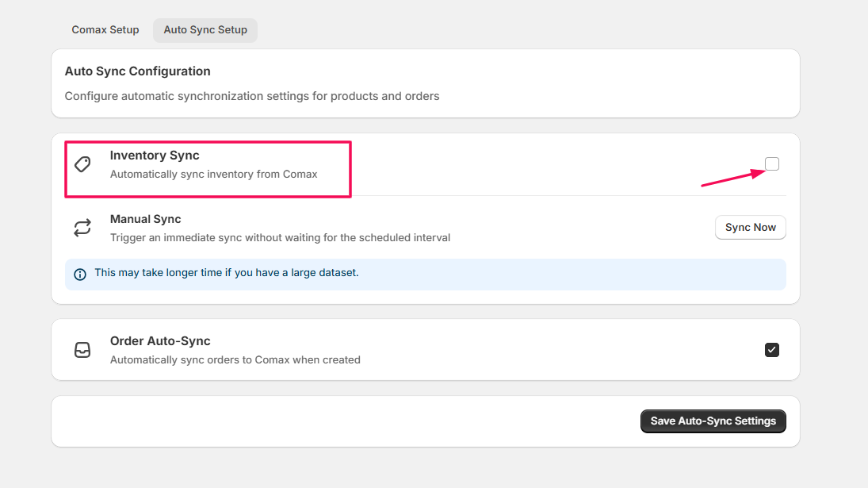
Task: Click the Auto Sync Configuration heading
Action: click(138, 71)
